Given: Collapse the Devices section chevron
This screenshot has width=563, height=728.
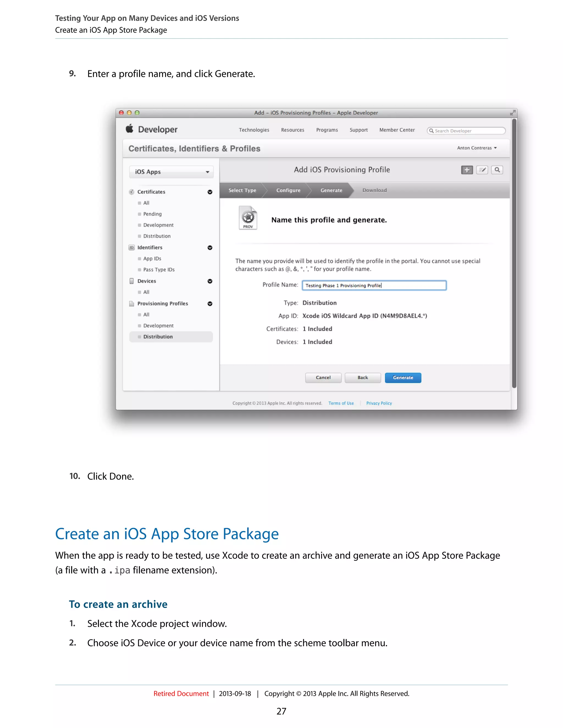Looking at the screenshot, I should pos(210,281).
